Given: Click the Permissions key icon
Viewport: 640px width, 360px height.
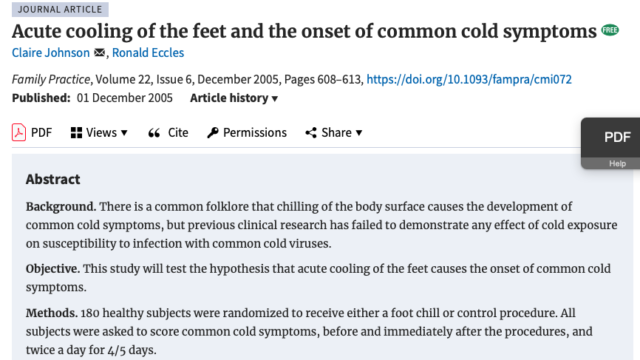Looking at the screenshot, I should point(213,133).
